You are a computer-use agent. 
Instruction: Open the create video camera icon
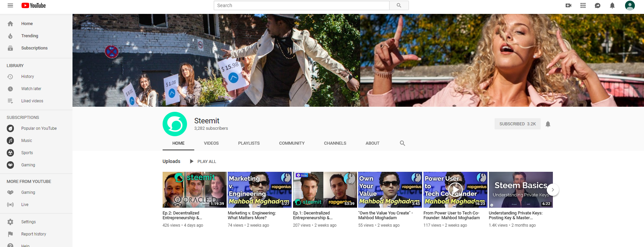pos(568,5)
